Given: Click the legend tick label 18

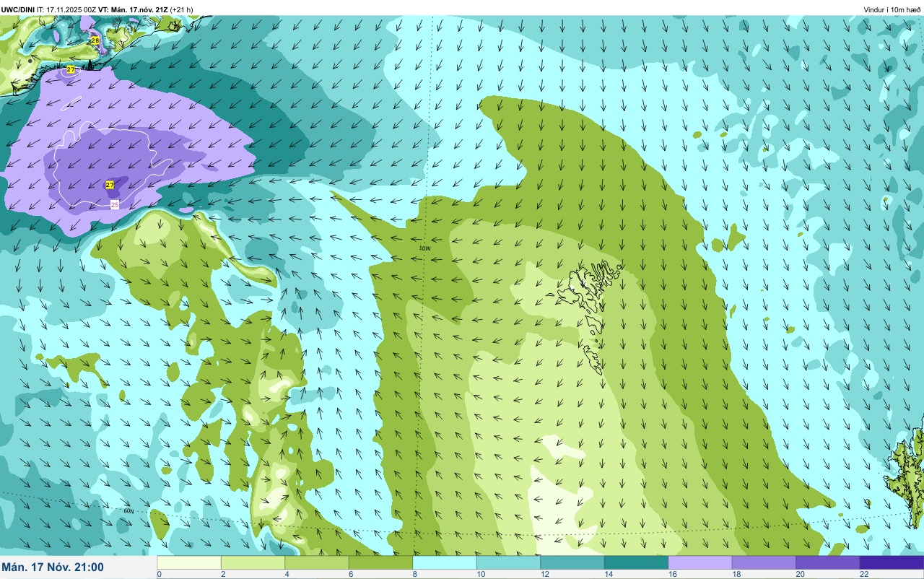Looking at the screenshot, I should (736, 574).
